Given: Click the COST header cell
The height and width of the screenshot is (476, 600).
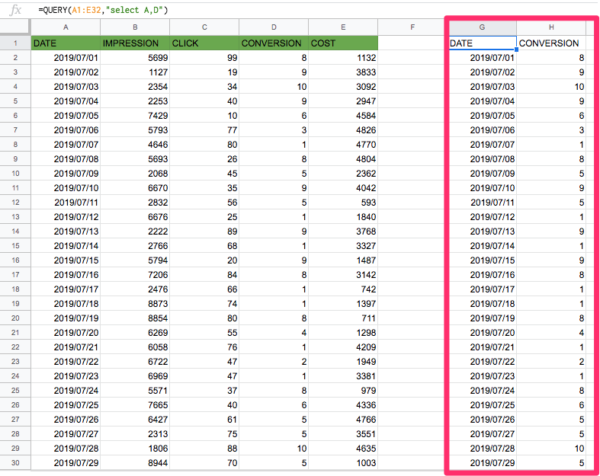Looking at the screenshot, I should click(x=343, y=43).
